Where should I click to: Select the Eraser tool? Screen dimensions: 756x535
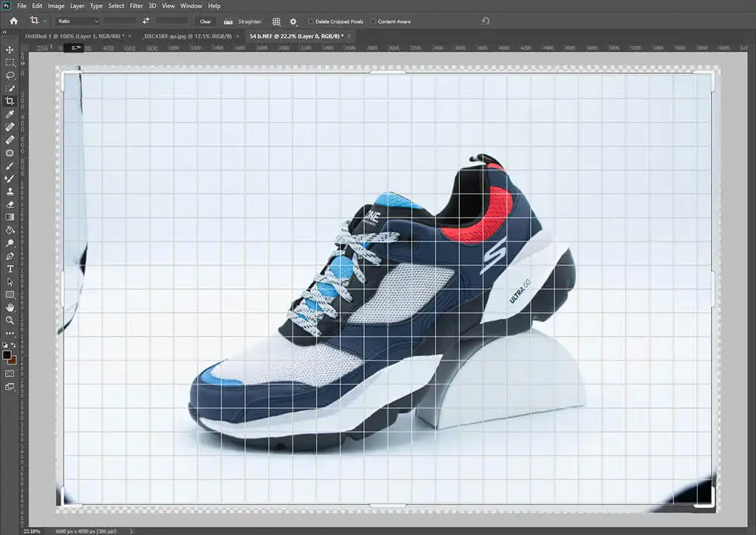tap(10, 204)
